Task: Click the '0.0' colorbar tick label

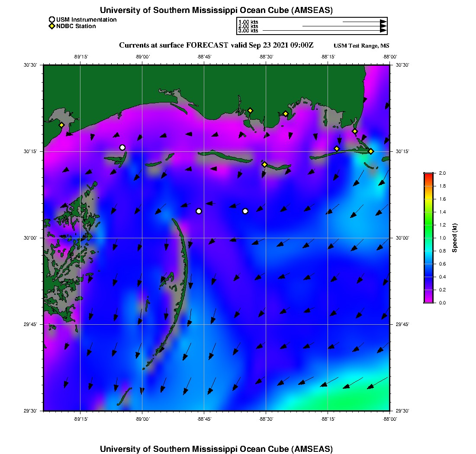Action: click(x=442, y=303)
